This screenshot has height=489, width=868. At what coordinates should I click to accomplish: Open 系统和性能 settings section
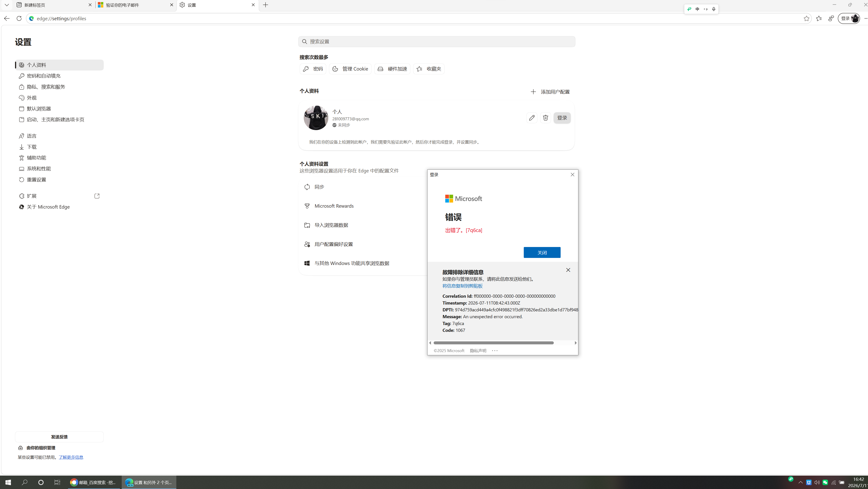pyautogui.click(x=59, y=169)
